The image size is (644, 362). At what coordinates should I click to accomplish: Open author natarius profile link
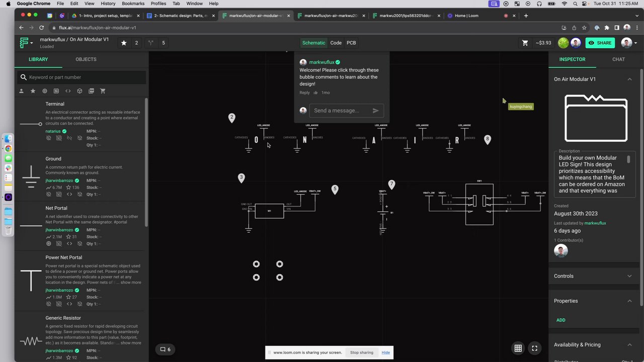(53, 131)
